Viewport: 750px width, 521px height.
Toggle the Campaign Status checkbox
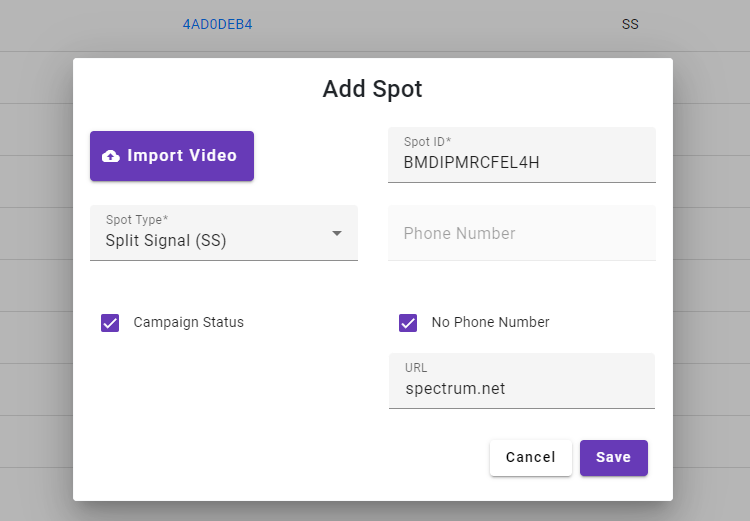click(110, 323)
